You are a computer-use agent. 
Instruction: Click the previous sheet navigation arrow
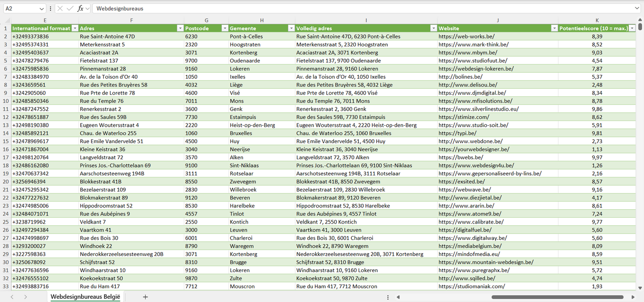pyautogui.click(x=12, y=297)
